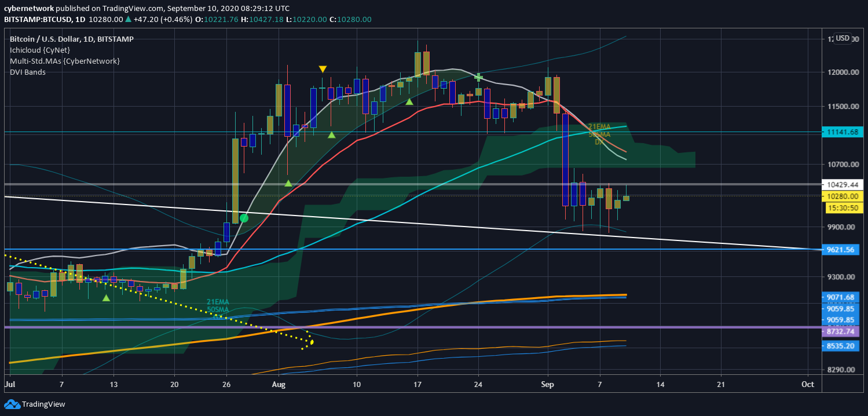Click the 26 date on time axis
The height and width of the screenshot is (416, 868).
[x=226, y=384]
